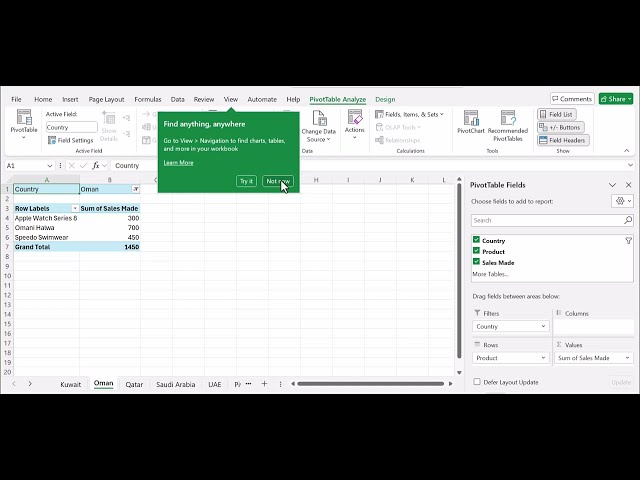Select column A header
This screenshot has width=640, height=480.
[x=47, y=180]
